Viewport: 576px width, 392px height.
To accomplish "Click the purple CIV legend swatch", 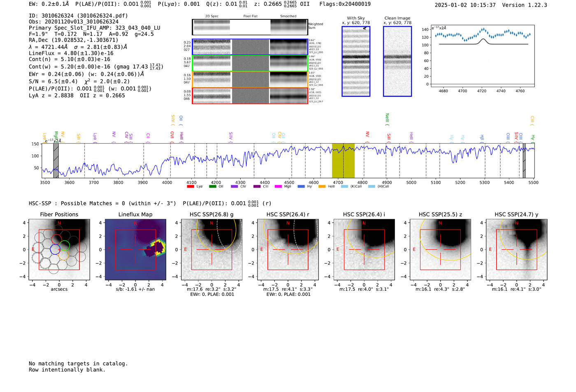I will click(235, 186).
